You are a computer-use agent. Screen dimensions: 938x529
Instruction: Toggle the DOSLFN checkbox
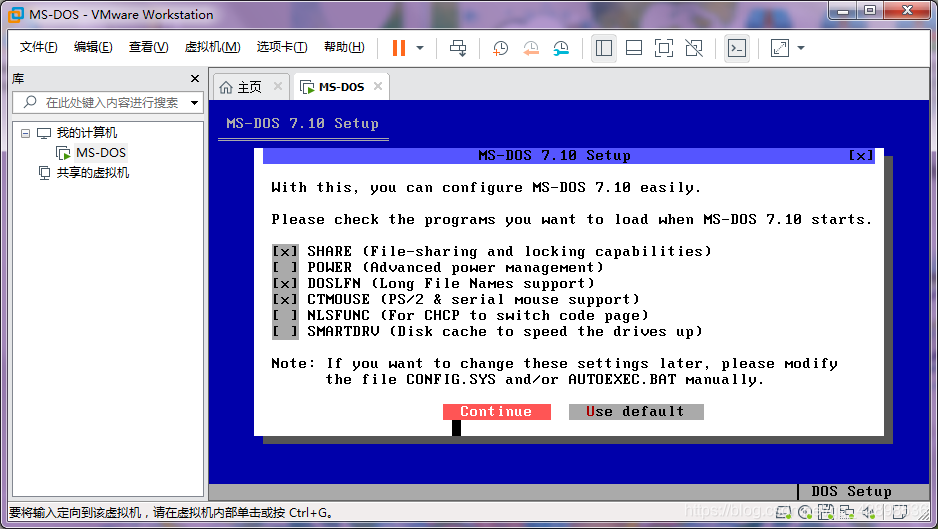click(285, 284)
